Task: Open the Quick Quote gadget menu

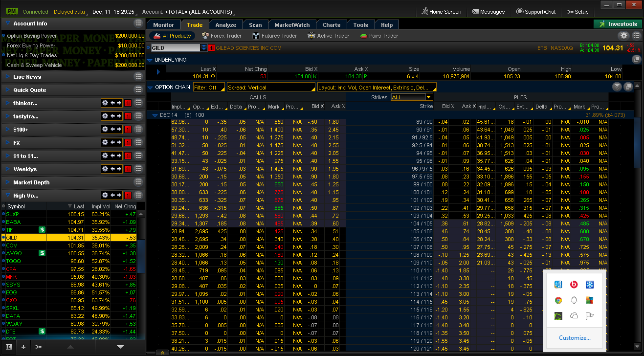Action: click(x=138, y=90)
